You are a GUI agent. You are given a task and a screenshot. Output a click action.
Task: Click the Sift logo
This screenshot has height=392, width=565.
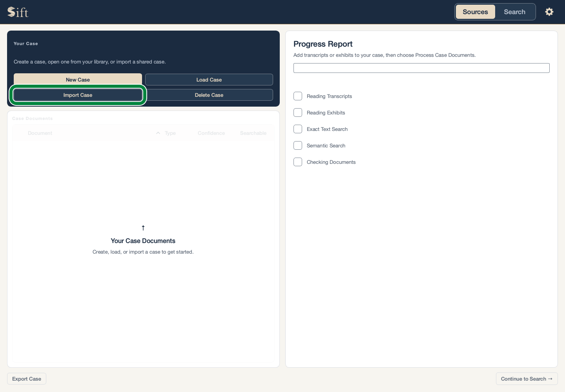(x=18, y=12)
